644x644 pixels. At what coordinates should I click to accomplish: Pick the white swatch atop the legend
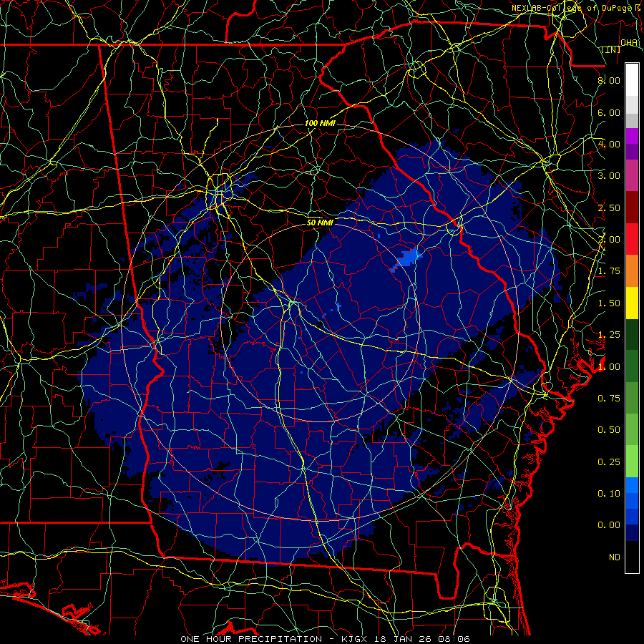click(632, 80)
